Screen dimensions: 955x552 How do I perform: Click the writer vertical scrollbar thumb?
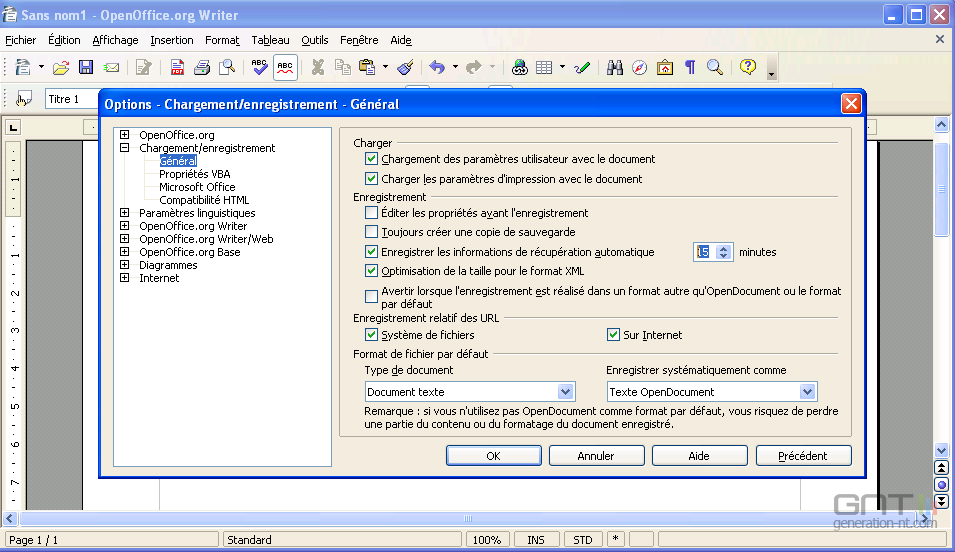point(941,189)
